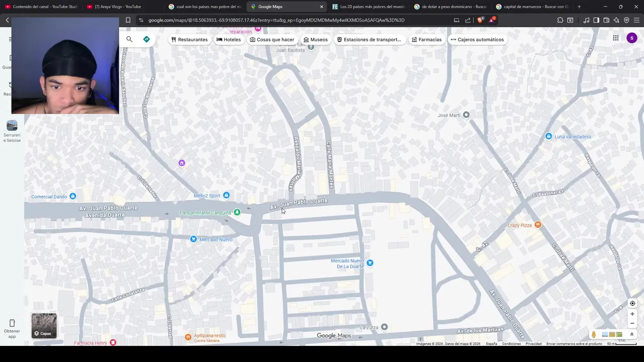644x362 pixels.
Task: Close the Google Maps tab
Action: click(x=321, y=7)
